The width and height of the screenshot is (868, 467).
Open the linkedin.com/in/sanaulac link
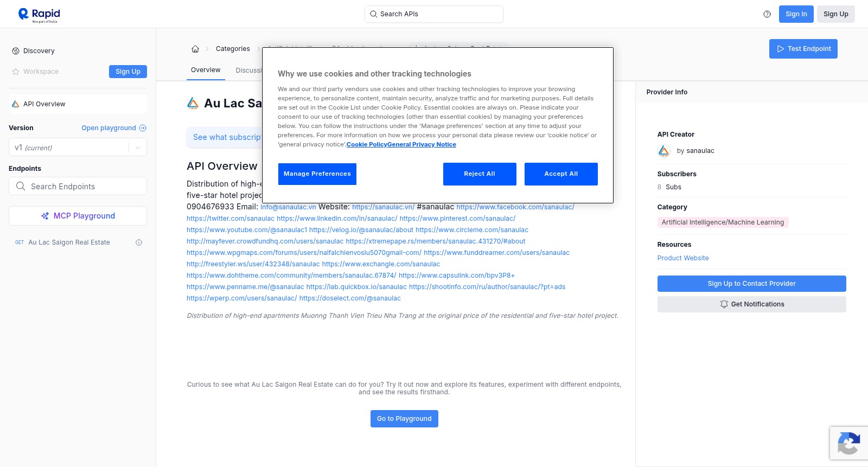coord(337,219)
